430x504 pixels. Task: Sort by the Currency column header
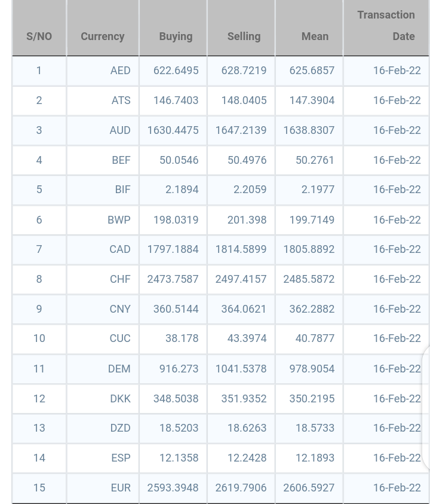(x=102, y=36)
